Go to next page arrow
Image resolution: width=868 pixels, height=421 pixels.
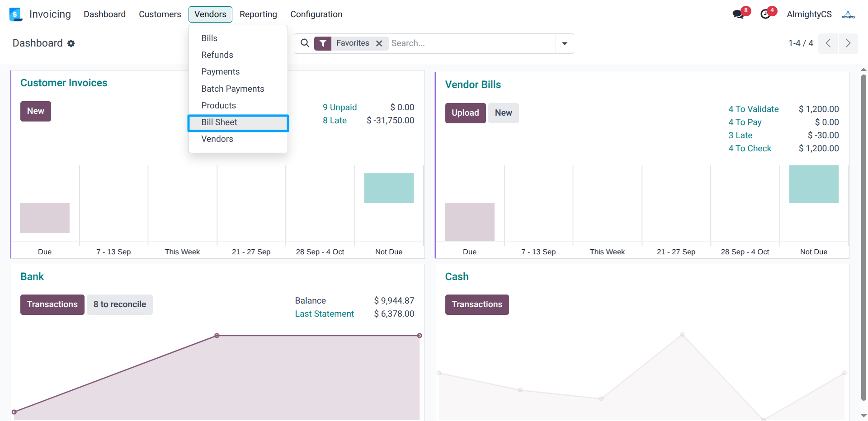[848, 43]
